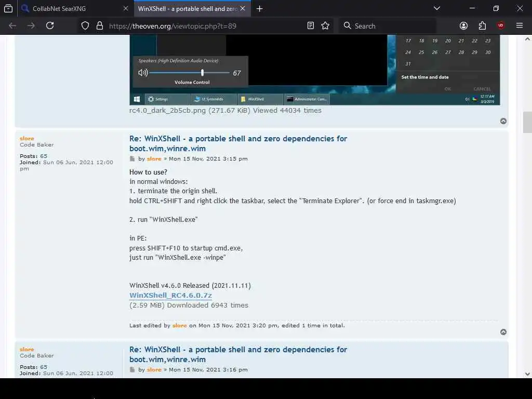Jump to top icon under 3:15 pm post
This screenshot has height=399, width=532.
(503, 332)
